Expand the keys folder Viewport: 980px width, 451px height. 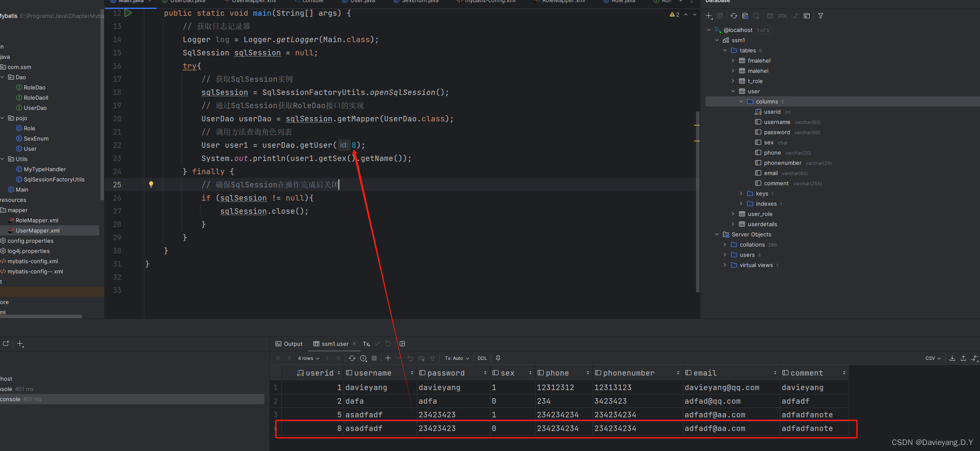coord(741,193)
